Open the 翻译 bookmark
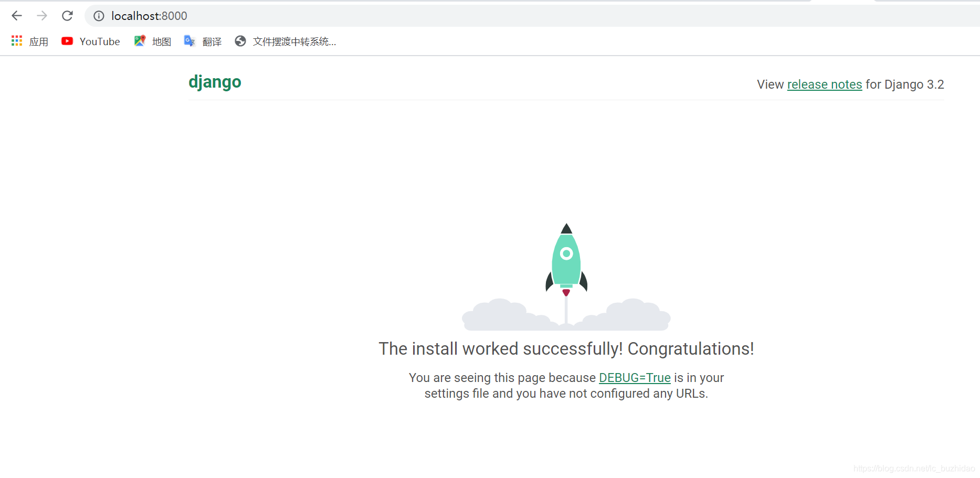 [212, 41]
